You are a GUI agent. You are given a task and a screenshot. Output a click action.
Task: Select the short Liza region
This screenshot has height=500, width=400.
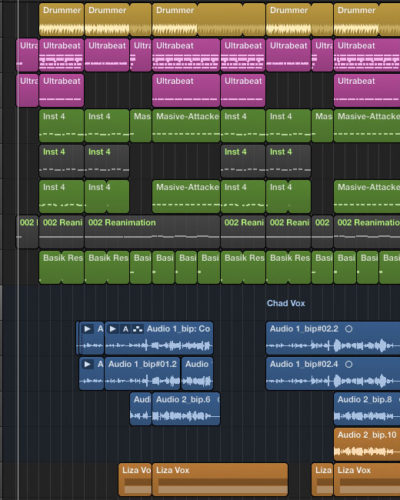pos(322,479)
